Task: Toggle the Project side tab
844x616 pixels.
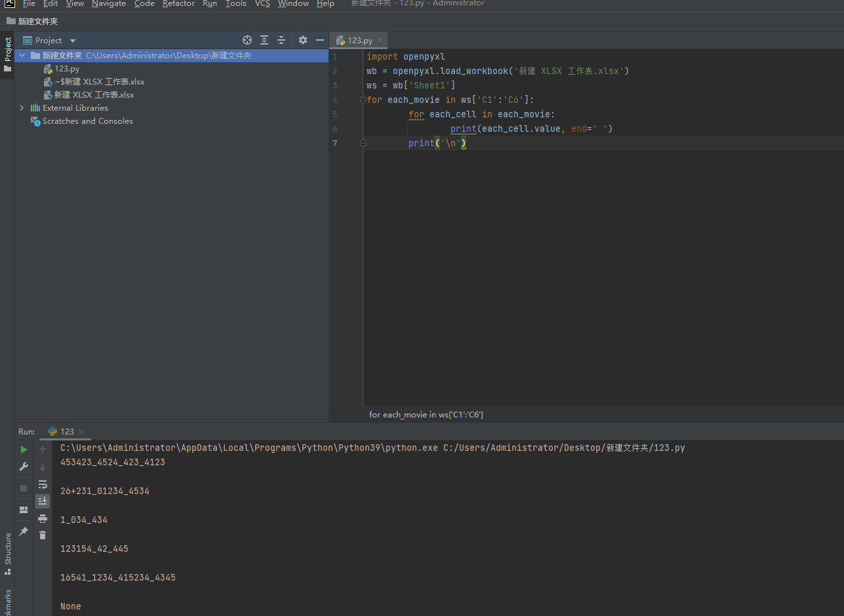Action: (x=7, y=50)
